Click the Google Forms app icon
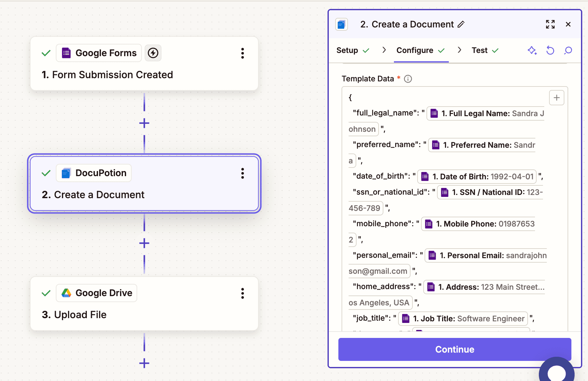Viewport: 588px width, 381px height. coord(66,53)
